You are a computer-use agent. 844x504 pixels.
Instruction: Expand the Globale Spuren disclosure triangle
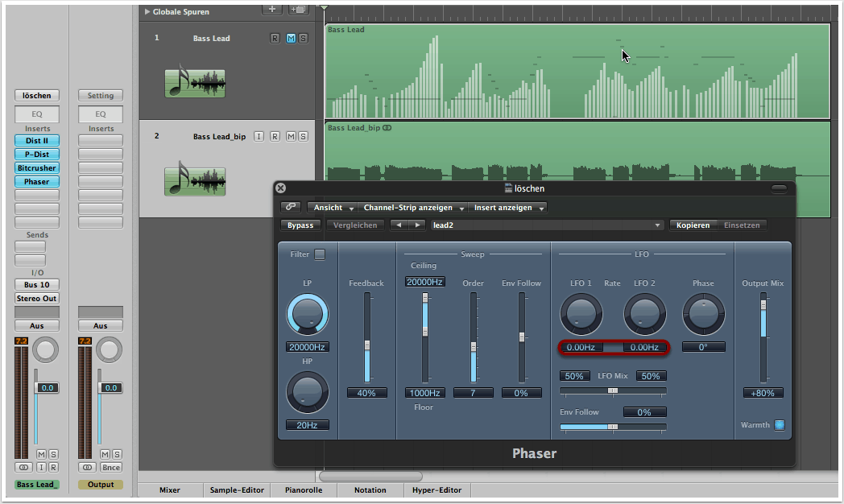pos(147,12)
